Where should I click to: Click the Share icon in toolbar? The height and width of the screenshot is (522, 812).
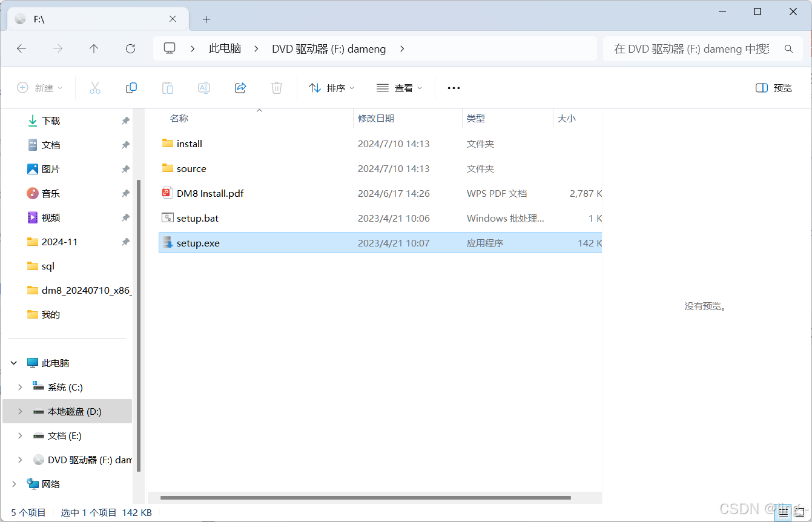point(240,88)
